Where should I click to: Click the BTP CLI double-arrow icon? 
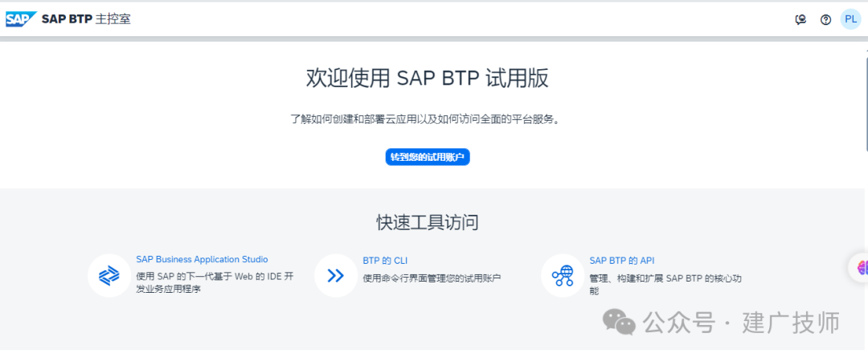pyautogui.click(x=335, y=275)
